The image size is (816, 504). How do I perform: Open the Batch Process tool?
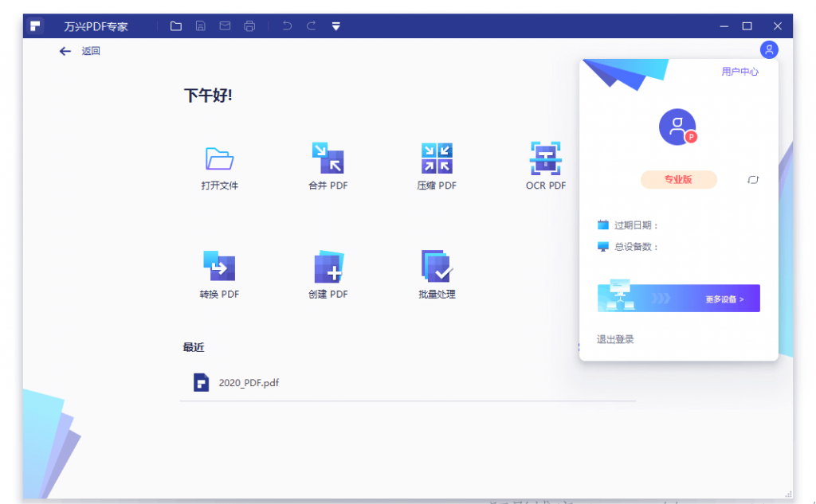click(437, 267)
